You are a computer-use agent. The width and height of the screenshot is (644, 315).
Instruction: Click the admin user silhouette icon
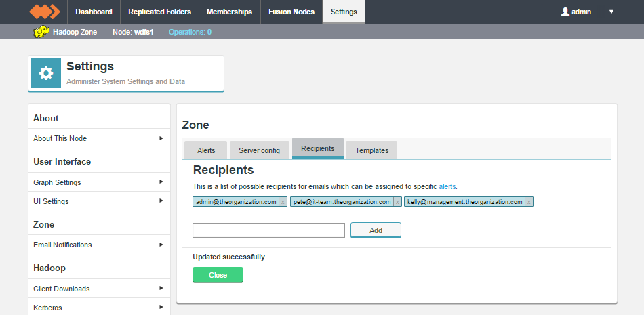[x=565, y=12]
